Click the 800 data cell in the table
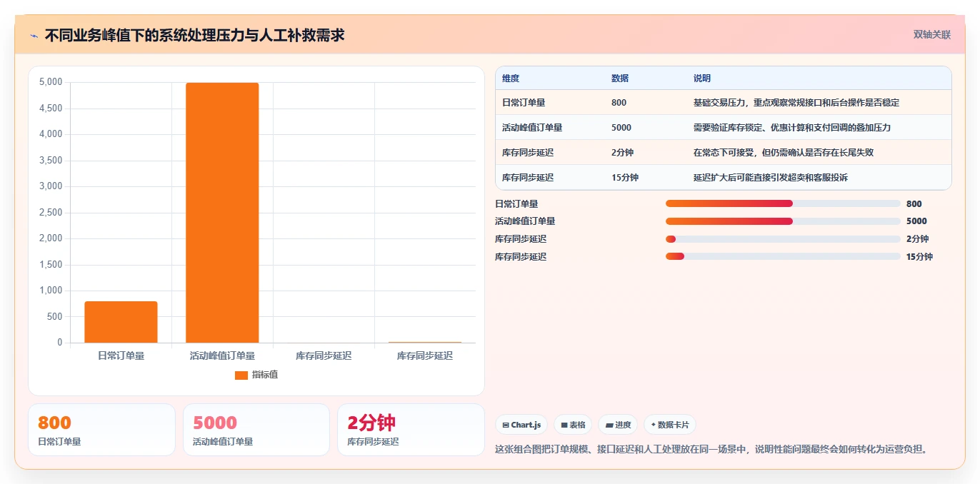This screenshot has height=484, width=980. 619,103
